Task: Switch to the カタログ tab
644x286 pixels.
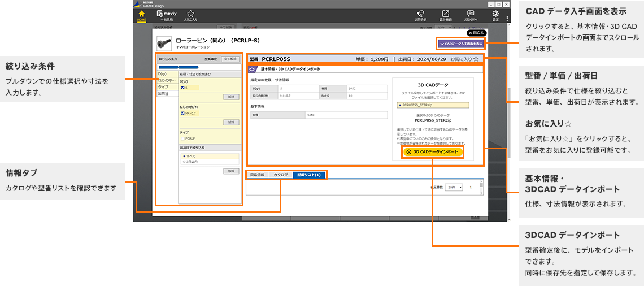Action: click(280, 175)
